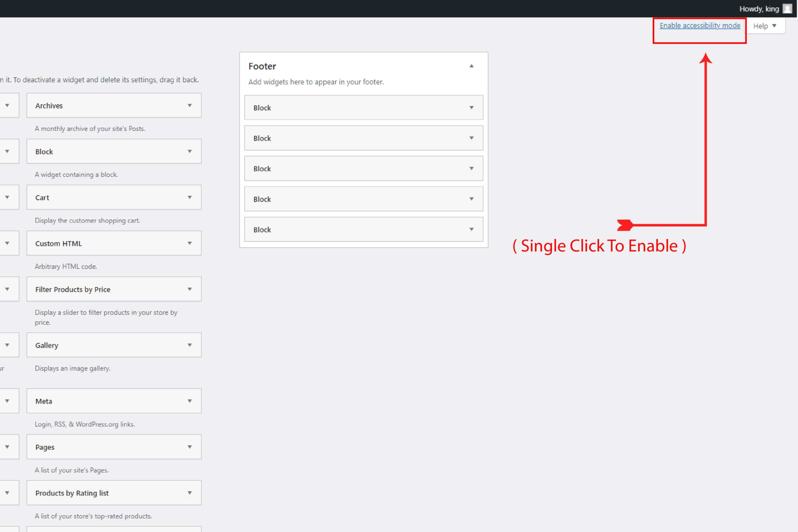Expand the Cart widget arrow
798x532 pixels.
[x=190, y=197]
